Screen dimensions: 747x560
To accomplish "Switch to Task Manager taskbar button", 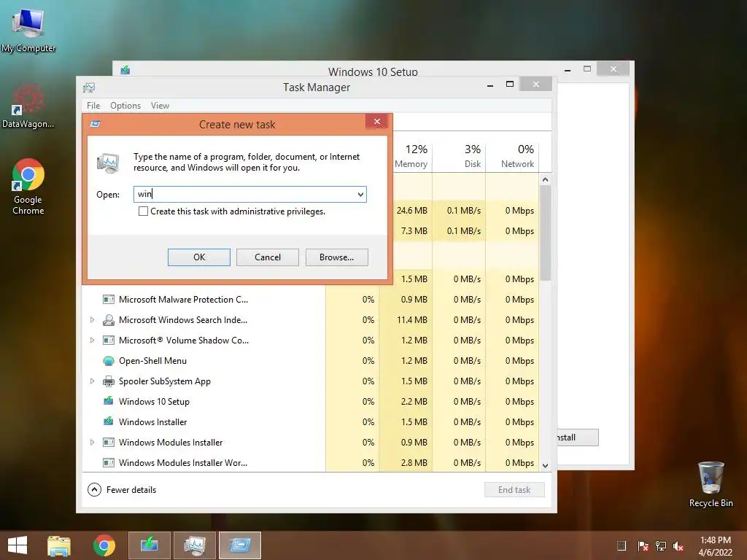I will click(195, 545).
